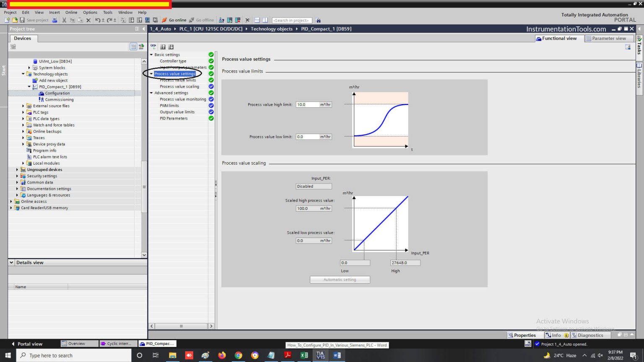Open the Input_PER Disabled dropdown
644x362 pixels.
click(314, 186)
